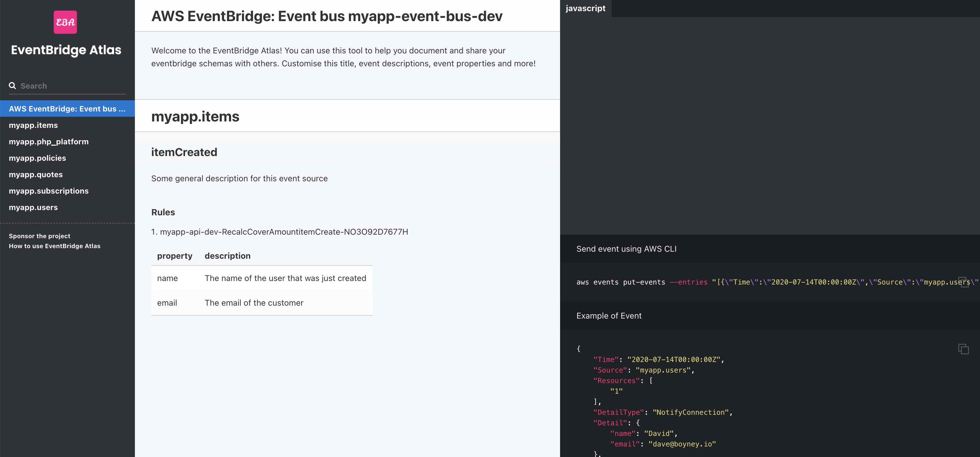Select myapp.quotes in the sidebar
Image resolution: width=980 pixels, height=457 pixels.
(x=36, y=175)
